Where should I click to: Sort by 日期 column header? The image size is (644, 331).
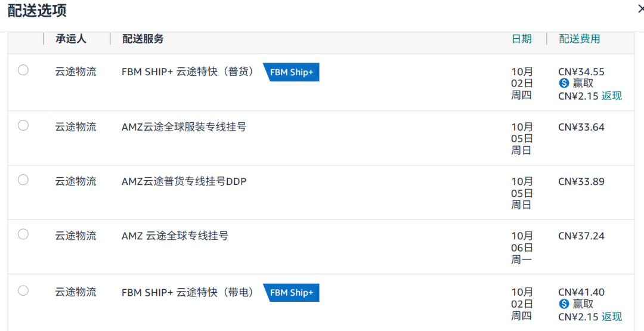(522, 39)
